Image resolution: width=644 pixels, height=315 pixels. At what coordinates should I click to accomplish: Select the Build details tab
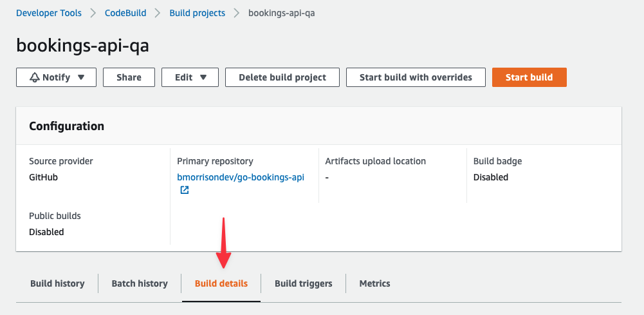[x=221, y=283]
